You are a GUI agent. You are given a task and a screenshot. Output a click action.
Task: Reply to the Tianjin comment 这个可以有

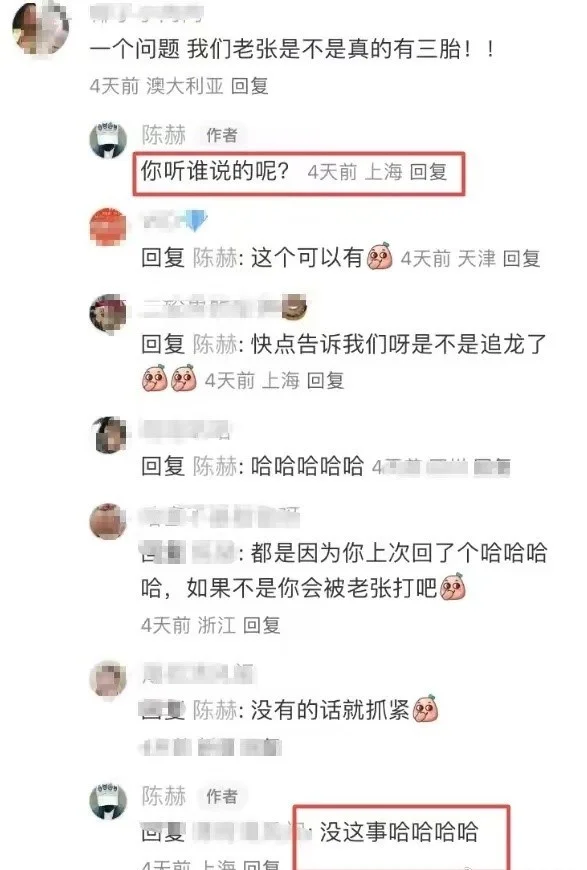click(522, 259)
